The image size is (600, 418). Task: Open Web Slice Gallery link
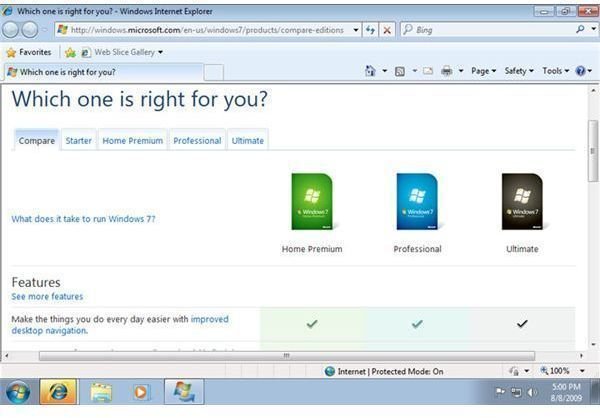click(x=119, y=52)
